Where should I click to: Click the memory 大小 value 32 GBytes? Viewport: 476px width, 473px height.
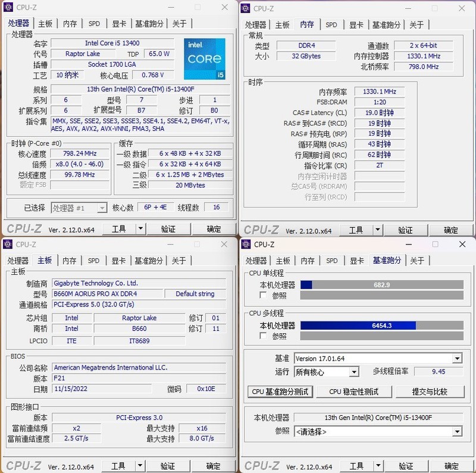[x=306, y=56]
